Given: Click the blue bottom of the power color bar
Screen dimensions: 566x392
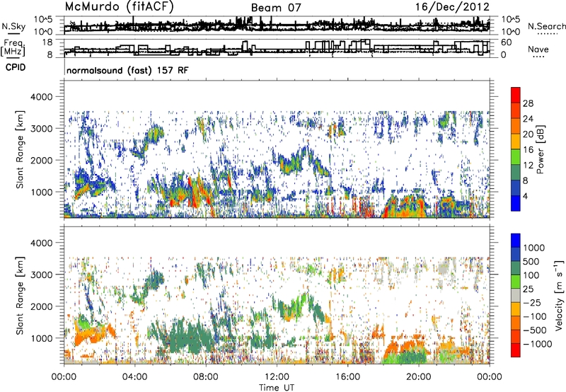Looking at the screenshot, I should pos(516,203).
